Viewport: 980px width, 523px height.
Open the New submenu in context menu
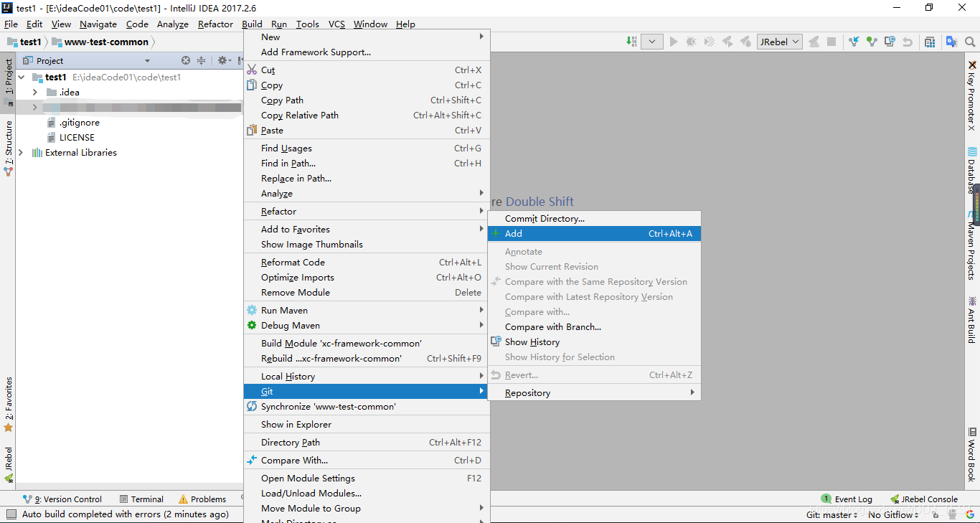coord(367,37)
